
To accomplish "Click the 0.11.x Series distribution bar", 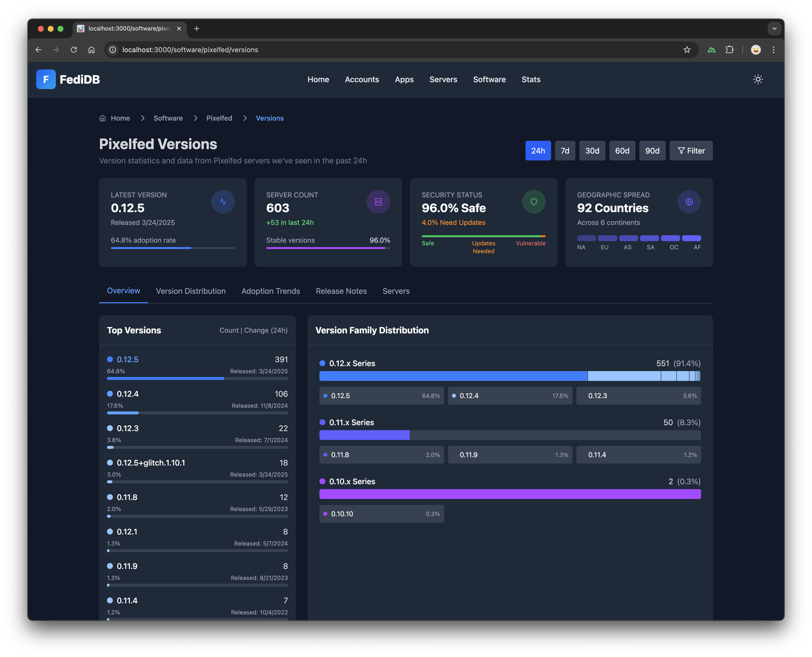I will (510, 435).
